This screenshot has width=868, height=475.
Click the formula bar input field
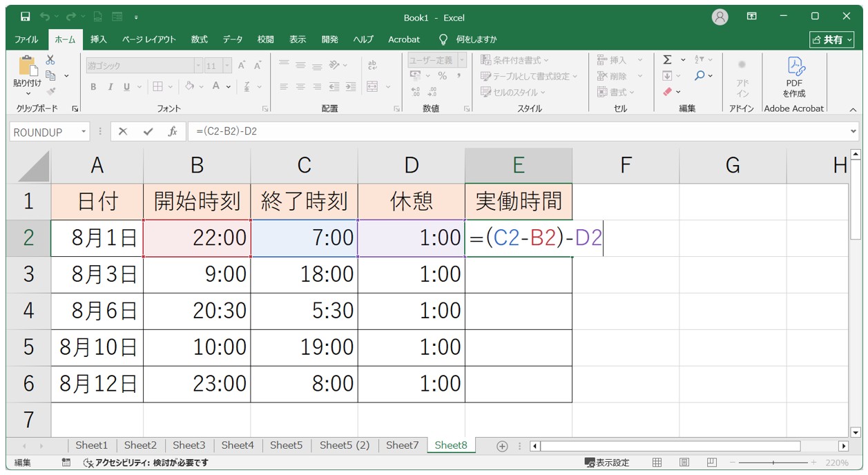click(x=518, y=131)
